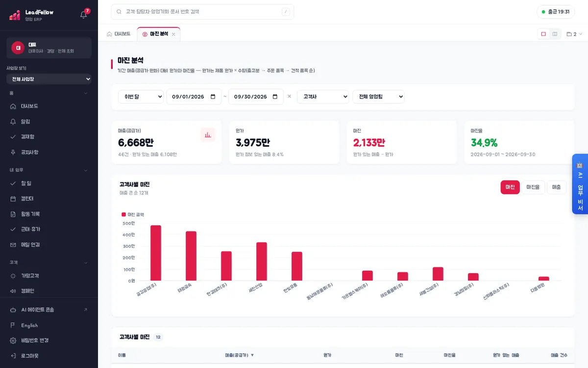Screen dimensions: 588x368
Task: Open the 이번 달 period dropdown
Action: (141, 97)
